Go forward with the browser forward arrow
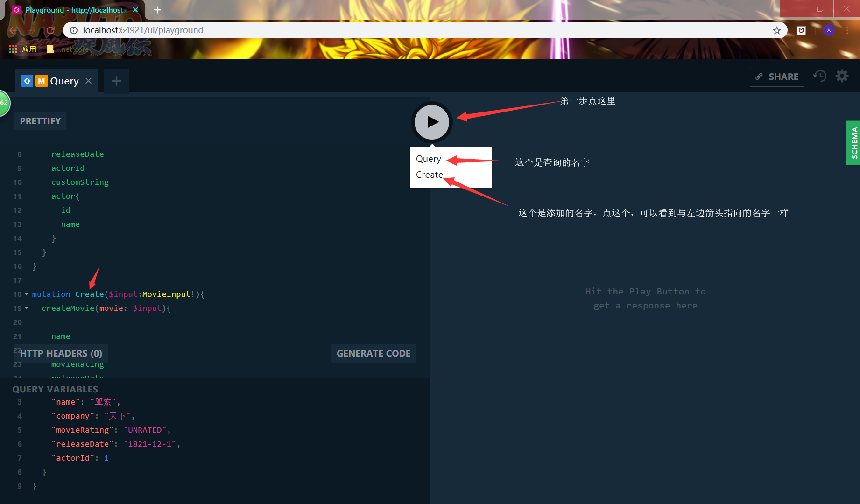 tap(32, 30)
